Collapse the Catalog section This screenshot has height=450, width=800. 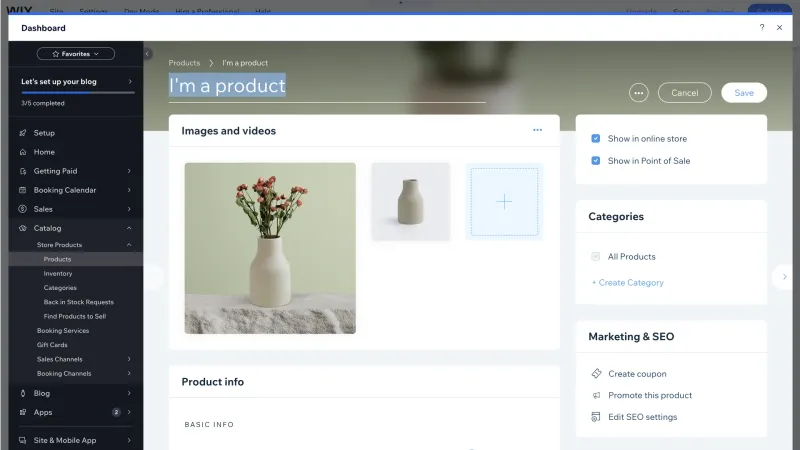click(x=129, y=228)
